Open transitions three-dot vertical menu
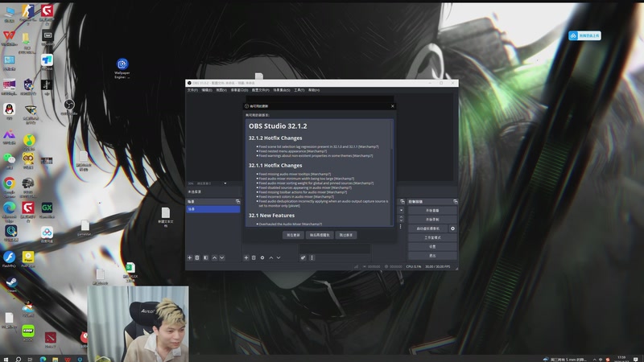Image resolution: width=644 pixels, height=362 pixels. pos(400,227)
